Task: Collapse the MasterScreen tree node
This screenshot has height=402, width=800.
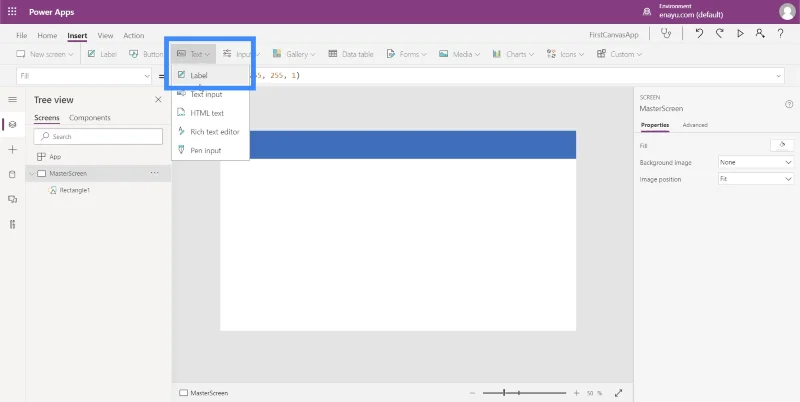Action: click(32, 173)
